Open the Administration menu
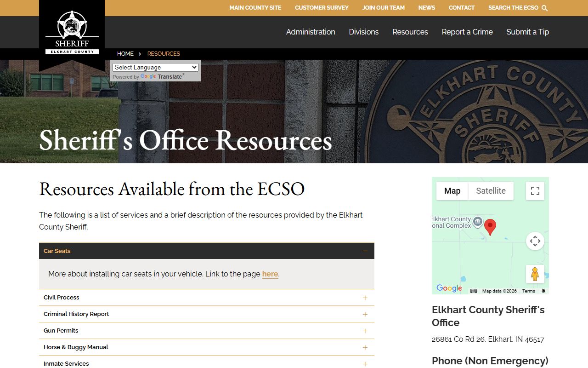 pyautogui.click(x=311, y=32)
